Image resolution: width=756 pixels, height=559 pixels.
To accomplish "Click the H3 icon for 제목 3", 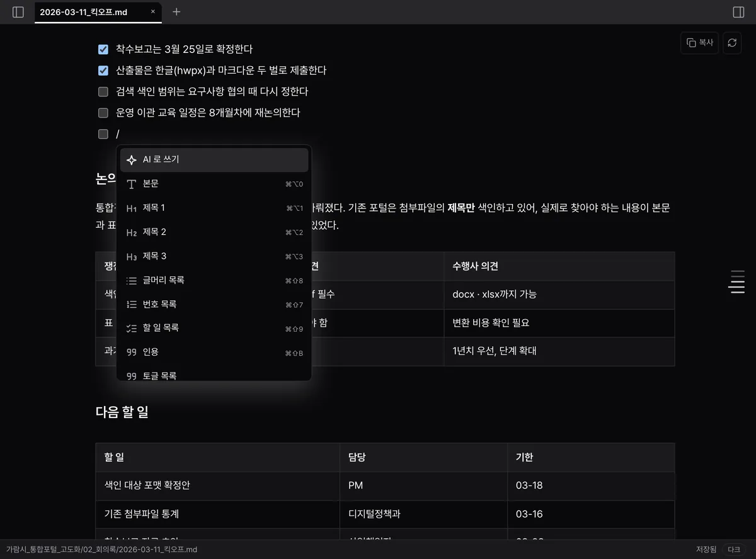I will pyautogui.click(x=131, y=256).
